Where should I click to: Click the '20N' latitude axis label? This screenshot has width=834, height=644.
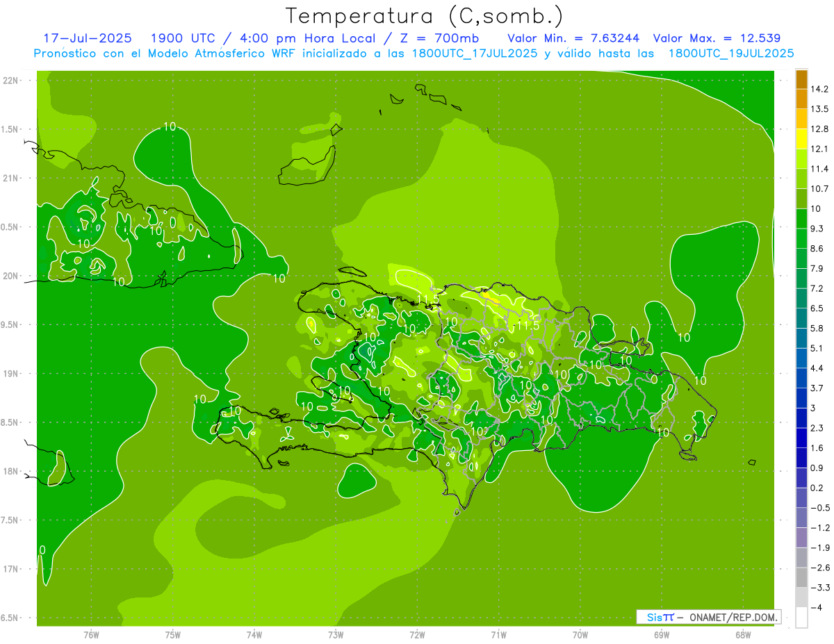pos(10,276)
